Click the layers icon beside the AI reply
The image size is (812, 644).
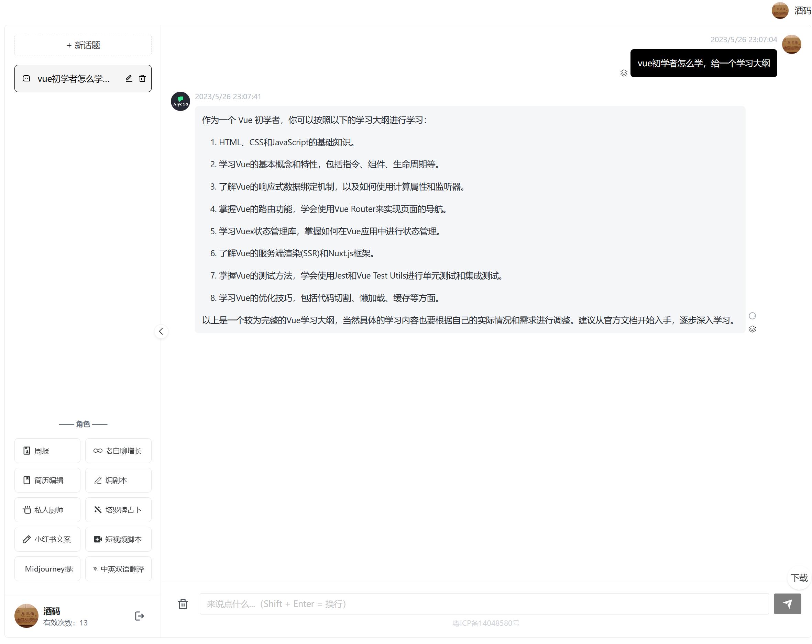click(752, 329)
